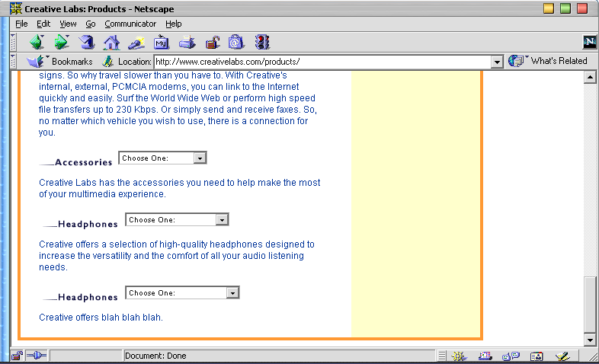Go back using the Back arrow icon
This screenshot has width=599, height=364.
point(37,42)
